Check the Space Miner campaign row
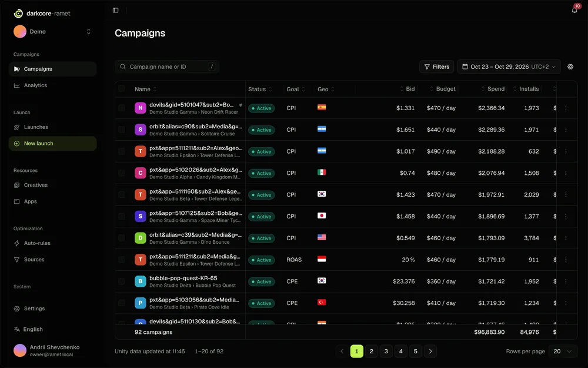Viewport: 588px width, 368px height. point(122,216)
